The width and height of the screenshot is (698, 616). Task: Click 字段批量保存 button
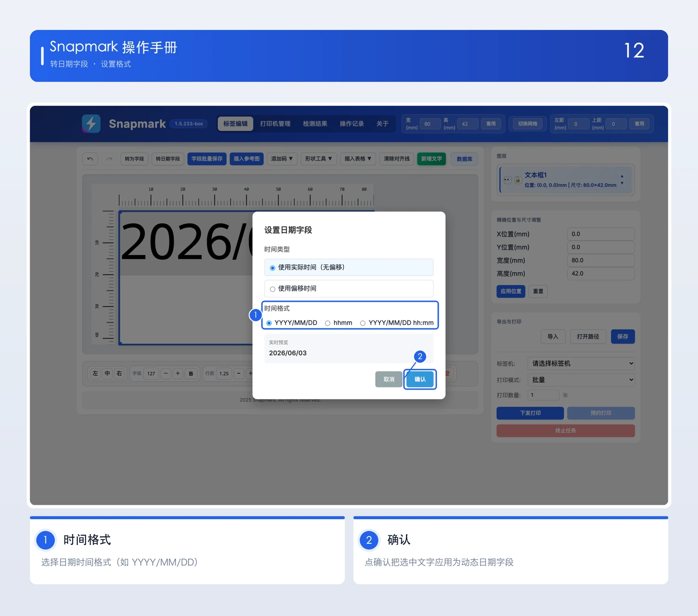(207, 159)
